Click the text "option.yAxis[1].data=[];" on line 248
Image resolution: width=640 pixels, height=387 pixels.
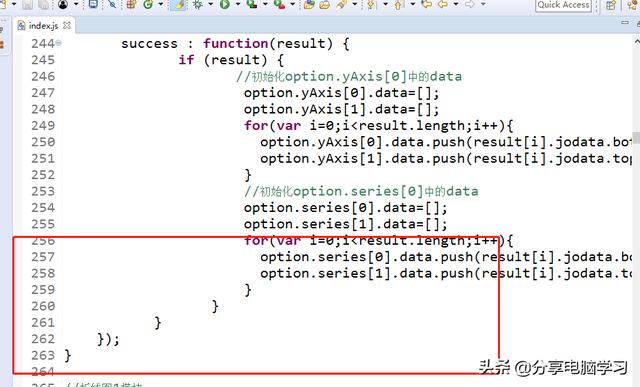[342, 109]
